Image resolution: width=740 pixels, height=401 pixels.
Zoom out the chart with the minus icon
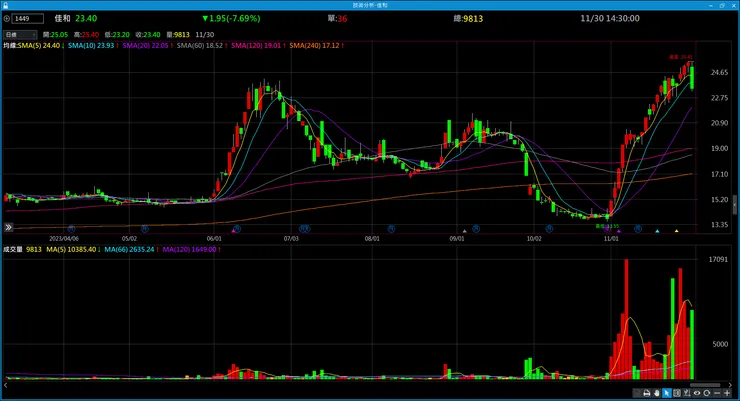click(717, 393)
